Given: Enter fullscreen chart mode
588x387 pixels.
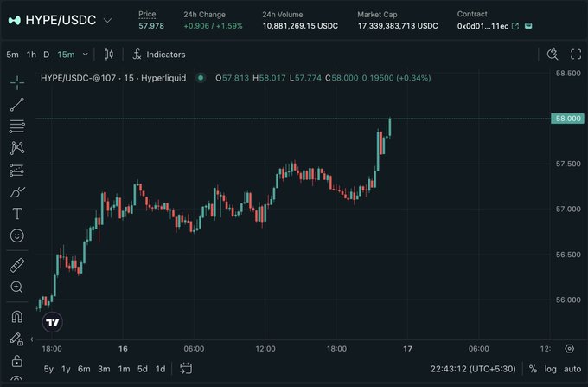Looking at the screenshot, I should tap(576, 54).
